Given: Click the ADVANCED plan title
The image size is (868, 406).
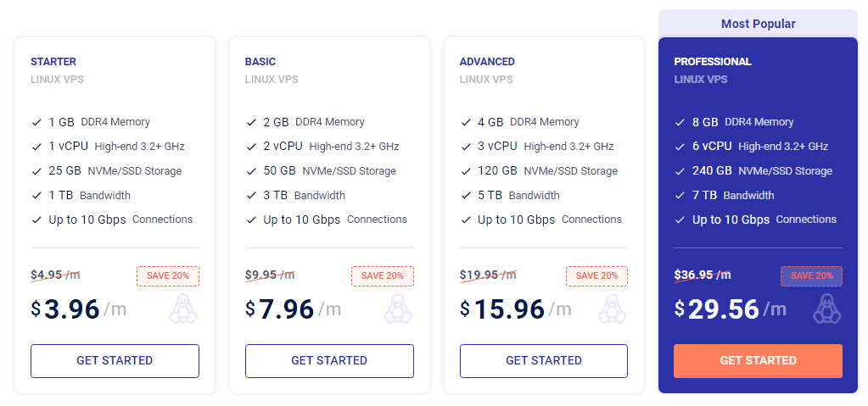Looking at the screenshot, I should coord(487,62).
